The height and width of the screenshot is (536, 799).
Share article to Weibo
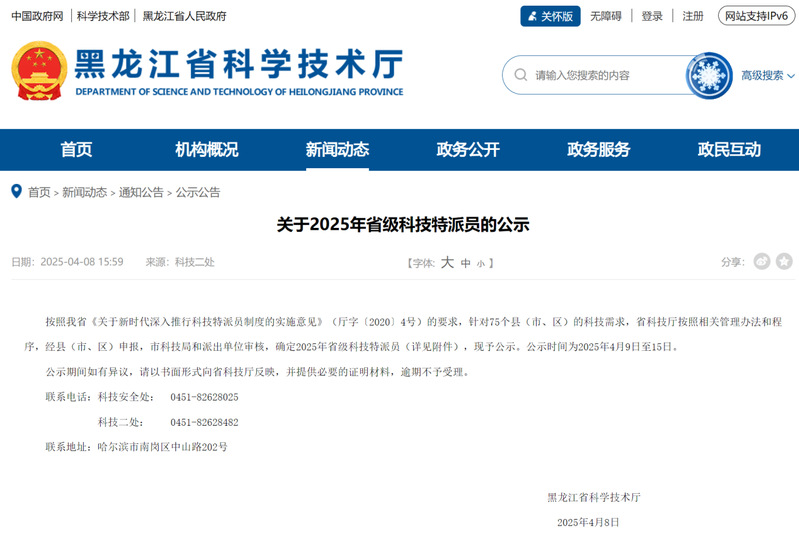762,261
